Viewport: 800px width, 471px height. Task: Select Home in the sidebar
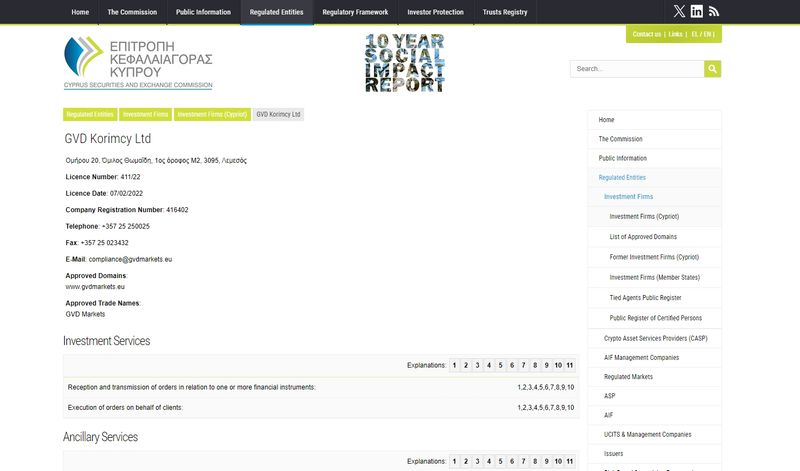(655, 119)
